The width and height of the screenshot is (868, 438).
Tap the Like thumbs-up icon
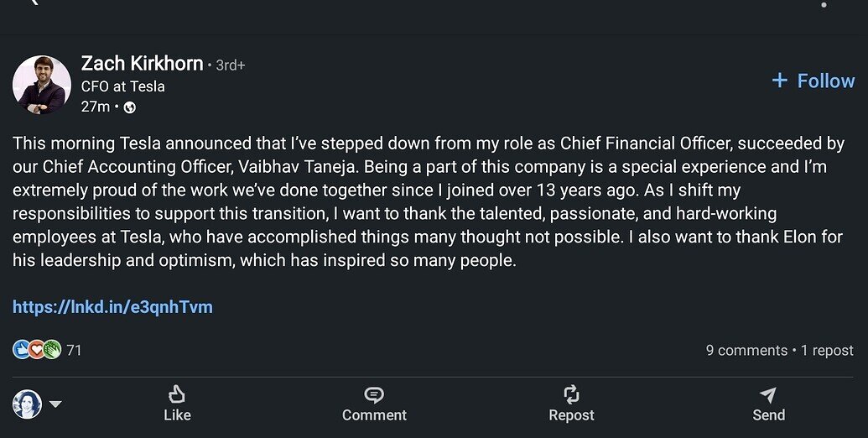(x=177, y=394)
